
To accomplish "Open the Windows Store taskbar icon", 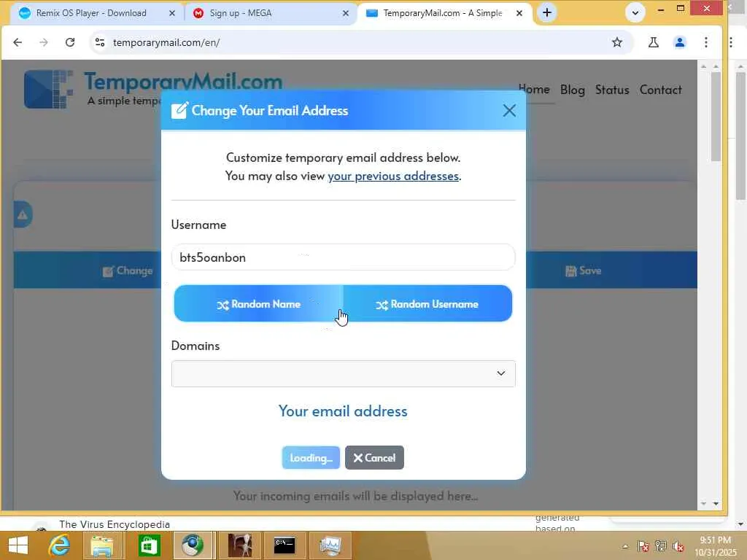I will (149, 545).
